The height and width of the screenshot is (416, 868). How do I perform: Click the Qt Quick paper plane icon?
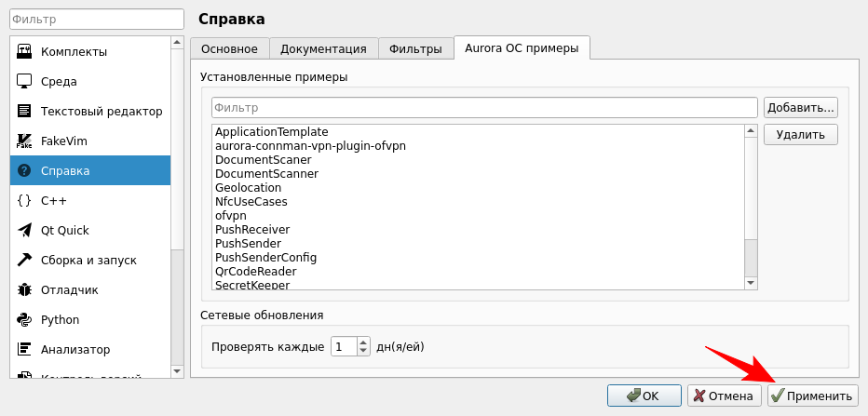(x=25, y=230)
